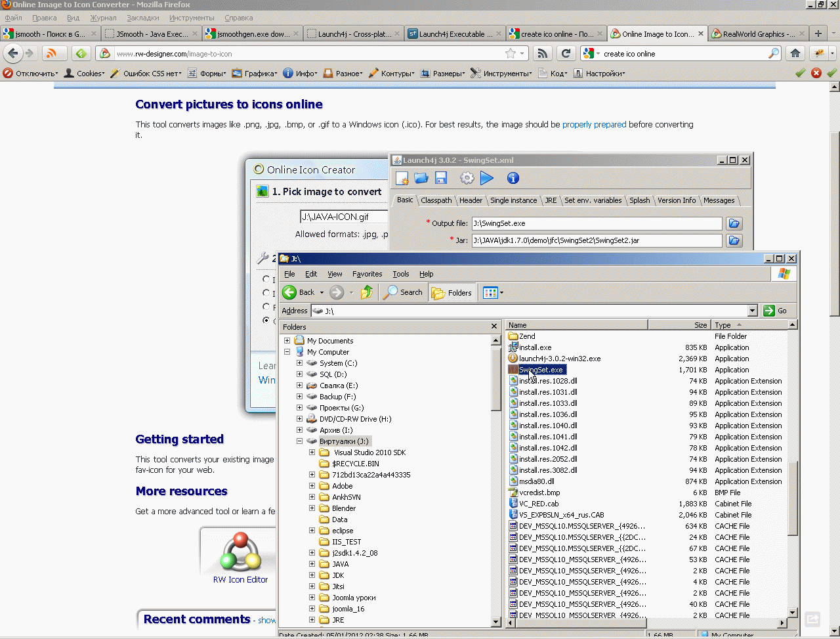This screenshot has height=639, width=840.
Task: Switch to the Launch4j Executable browser tab
Action: coord(455,33)
